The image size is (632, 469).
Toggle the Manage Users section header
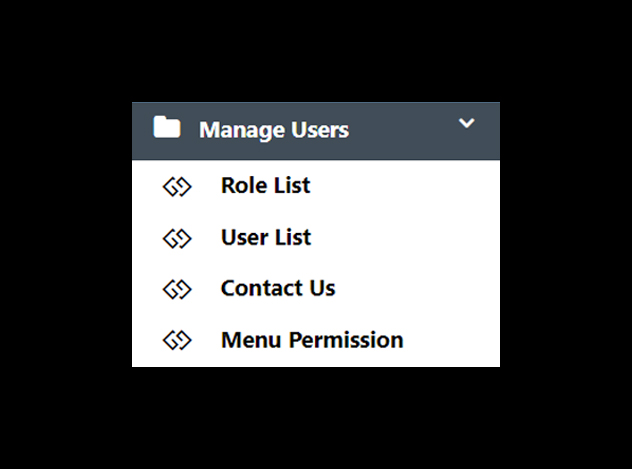pos(316,131)
